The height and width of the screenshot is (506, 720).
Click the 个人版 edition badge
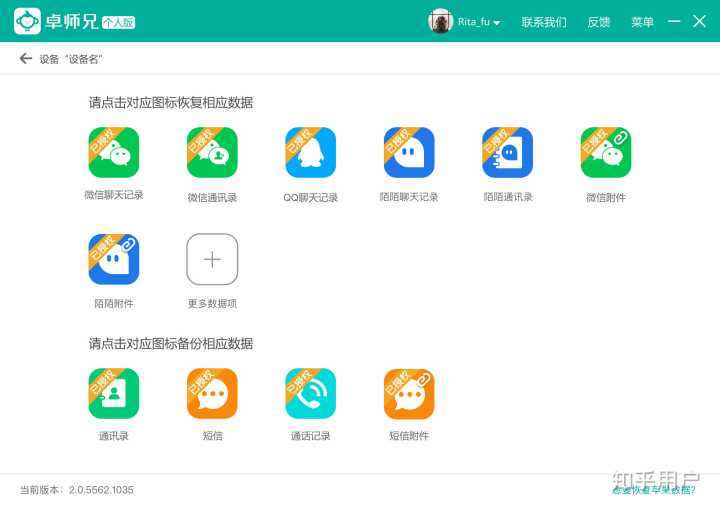coord(119,22)
